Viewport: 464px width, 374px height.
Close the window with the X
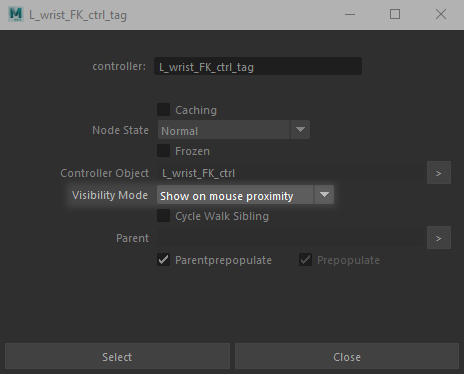(x=441, y=14)
